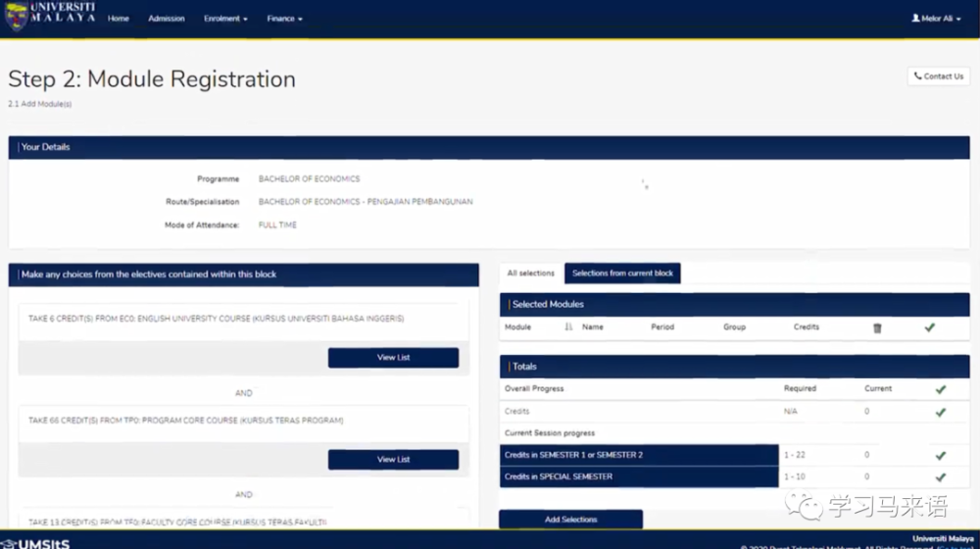Click the trash icon in Selected Modules
Viewport: 980px width, 549px height.
[x=877, y=327]
